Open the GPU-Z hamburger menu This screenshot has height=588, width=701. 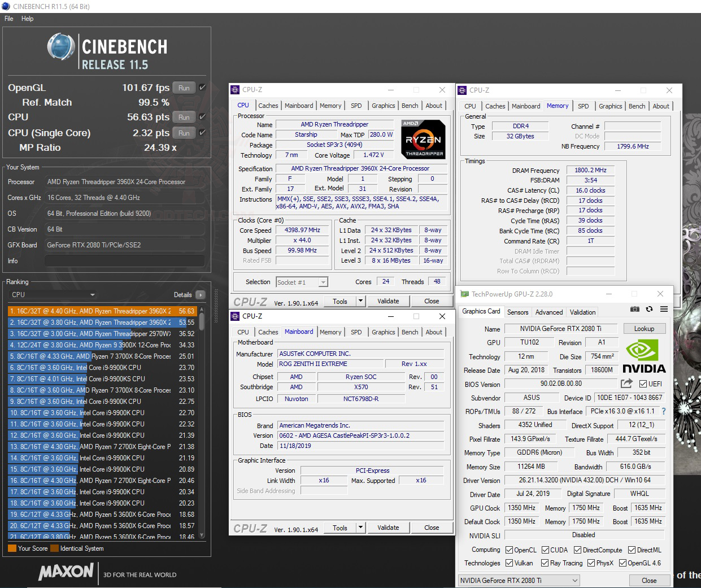664,309
